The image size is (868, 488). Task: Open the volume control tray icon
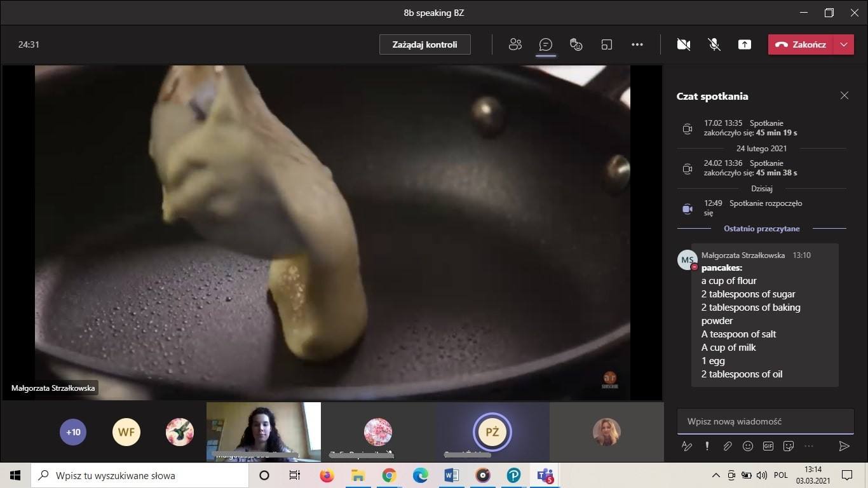coord(762,475)
